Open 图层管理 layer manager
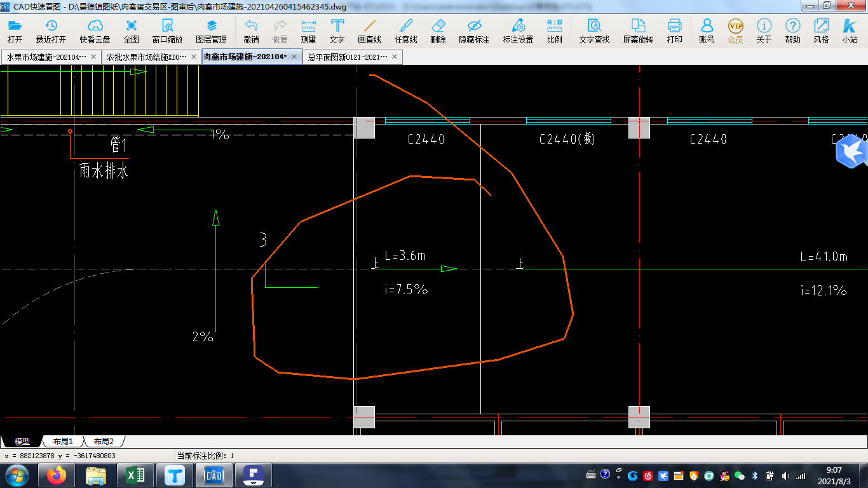Image resolution: width=868 pixels, height=488 pixels. click(212, 30)
